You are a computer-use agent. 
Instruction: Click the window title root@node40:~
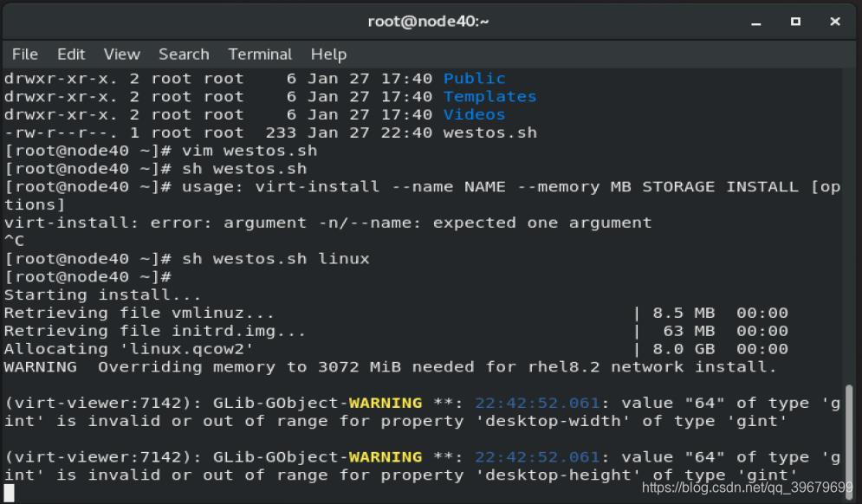click(x=428, y=22)
